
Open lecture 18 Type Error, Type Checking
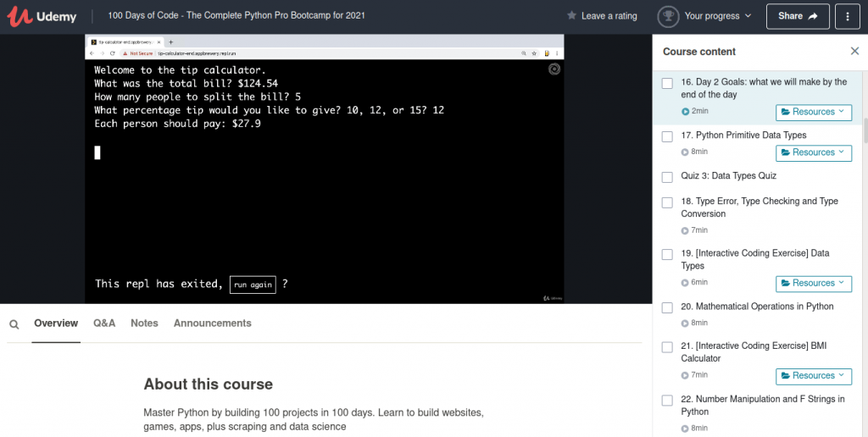pos(759,207)
